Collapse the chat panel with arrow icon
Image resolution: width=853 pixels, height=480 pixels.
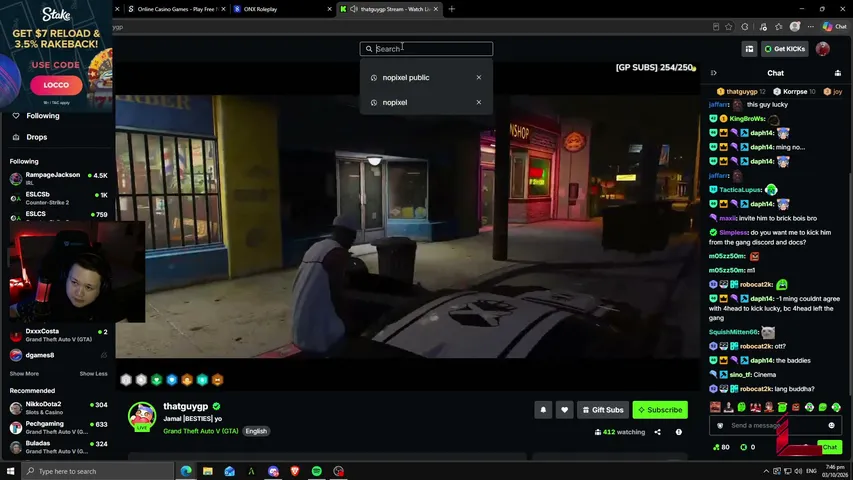click(714, 73)
